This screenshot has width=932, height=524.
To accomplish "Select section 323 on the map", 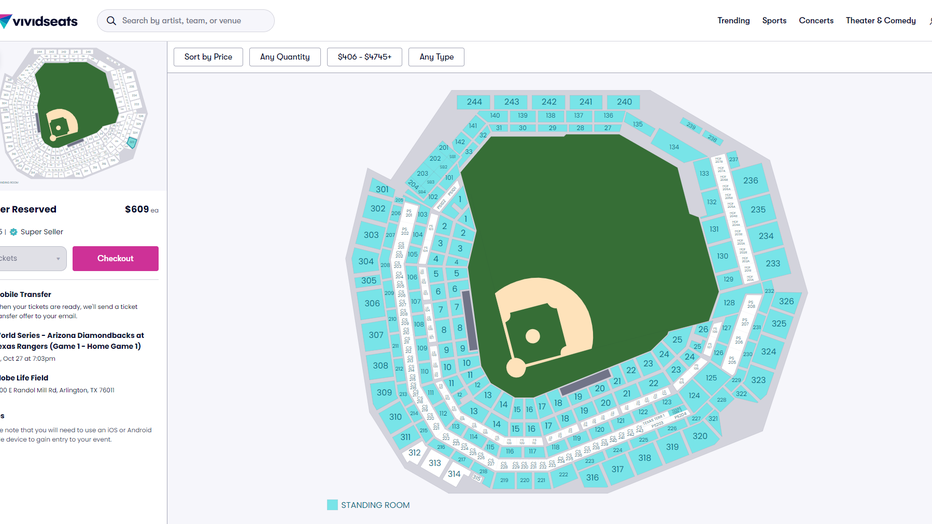I will (758, 380).
